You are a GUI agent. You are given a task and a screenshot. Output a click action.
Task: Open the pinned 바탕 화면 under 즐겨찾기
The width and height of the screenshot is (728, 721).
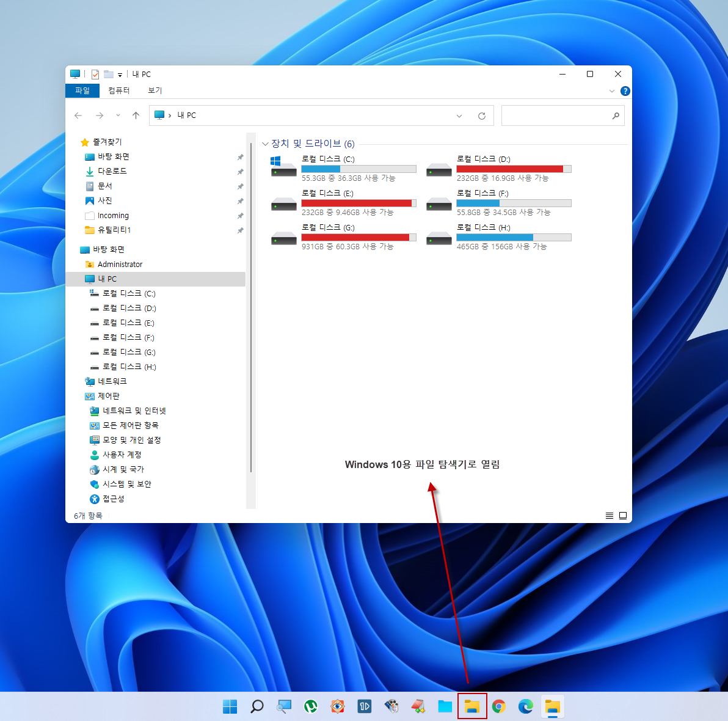click(113, 157)
